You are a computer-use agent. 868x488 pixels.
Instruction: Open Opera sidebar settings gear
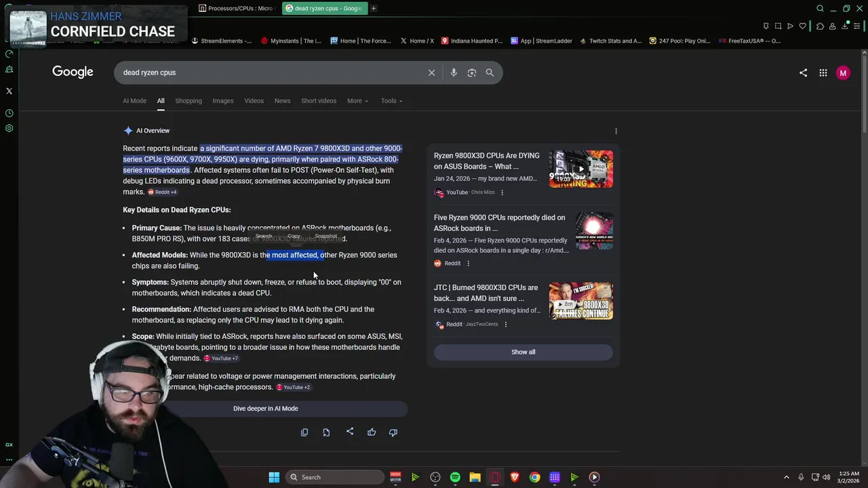tap(9, 128)
